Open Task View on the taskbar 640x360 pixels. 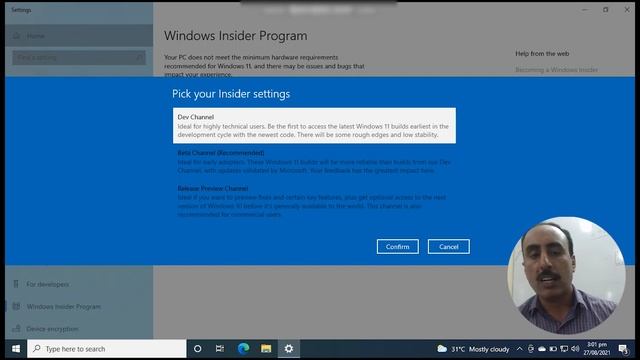[x=220, y=349]
